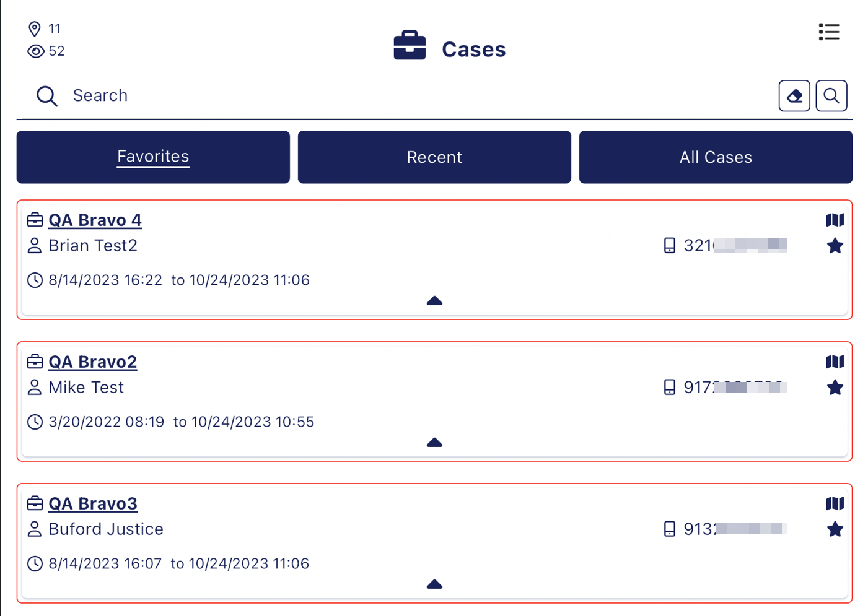
Task: Toggle favorite star for QA Bravo3
Action: pyautogui.click(x=835, y=530)
